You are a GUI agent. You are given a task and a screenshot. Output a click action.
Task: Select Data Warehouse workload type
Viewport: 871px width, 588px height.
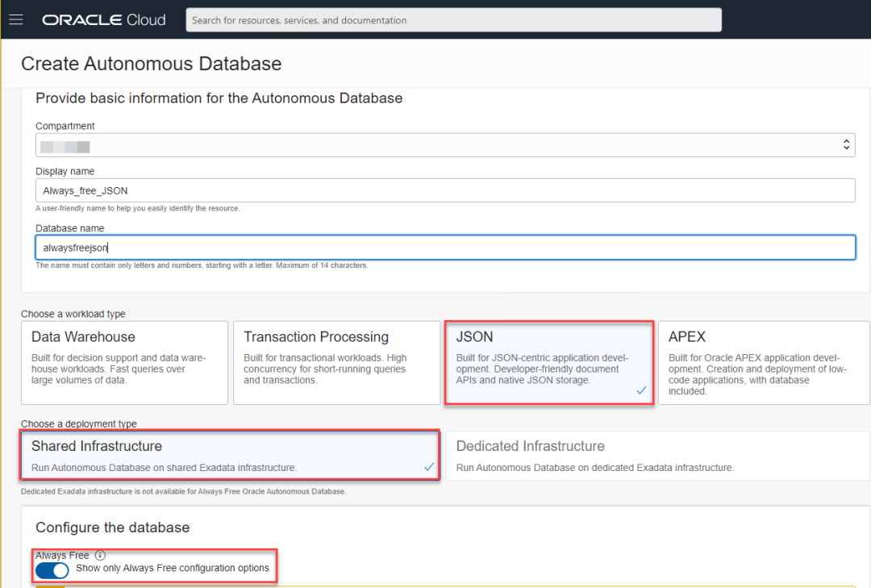pos(124,362)
